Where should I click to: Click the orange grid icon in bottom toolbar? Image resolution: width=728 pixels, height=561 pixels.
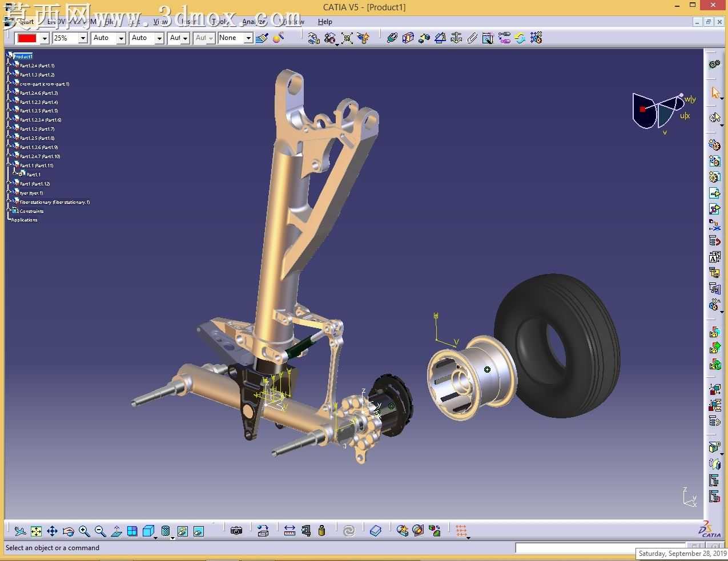coord(461,531)
